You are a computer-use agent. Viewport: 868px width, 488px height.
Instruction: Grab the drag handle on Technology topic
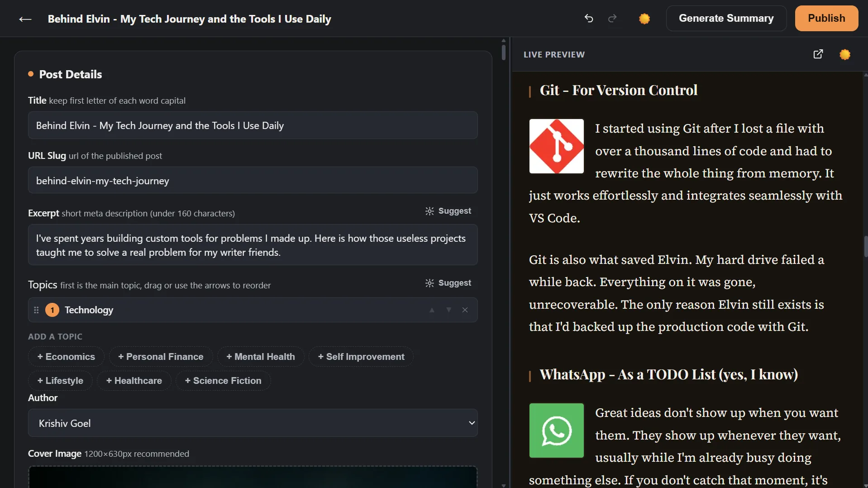click(x=36, y=310)
